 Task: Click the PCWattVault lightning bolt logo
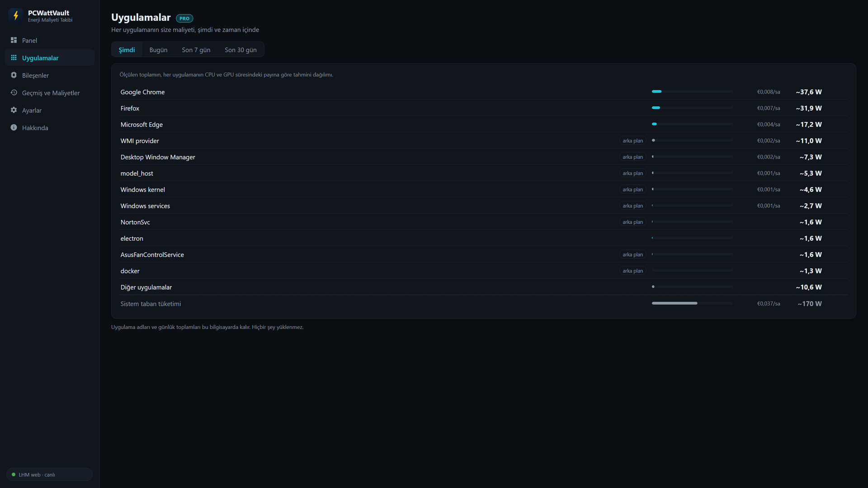(x=16, y=16)
